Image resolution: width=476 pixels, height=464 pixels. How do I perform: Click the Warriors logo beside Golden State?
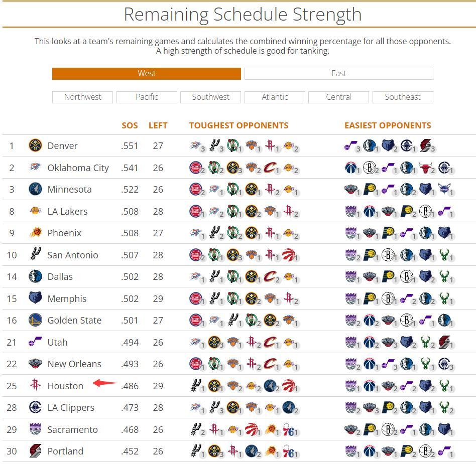[35, 321]
